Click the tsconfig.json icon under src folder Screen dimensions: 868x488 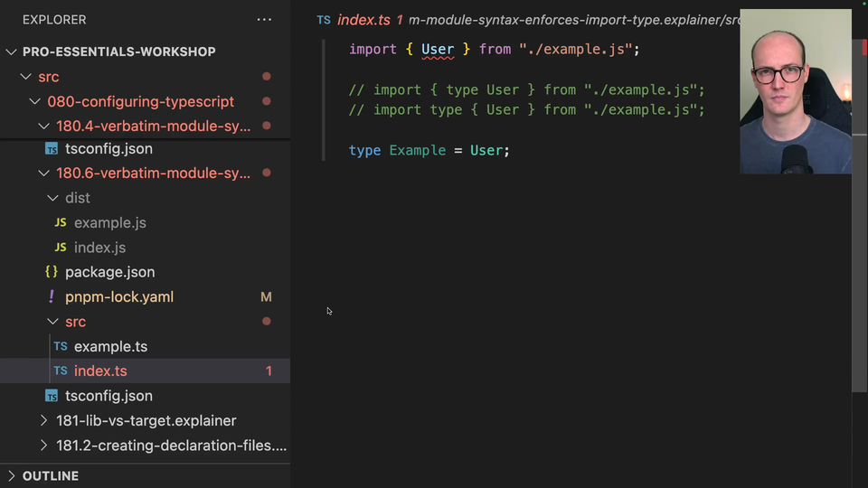(x=52, y=396)
